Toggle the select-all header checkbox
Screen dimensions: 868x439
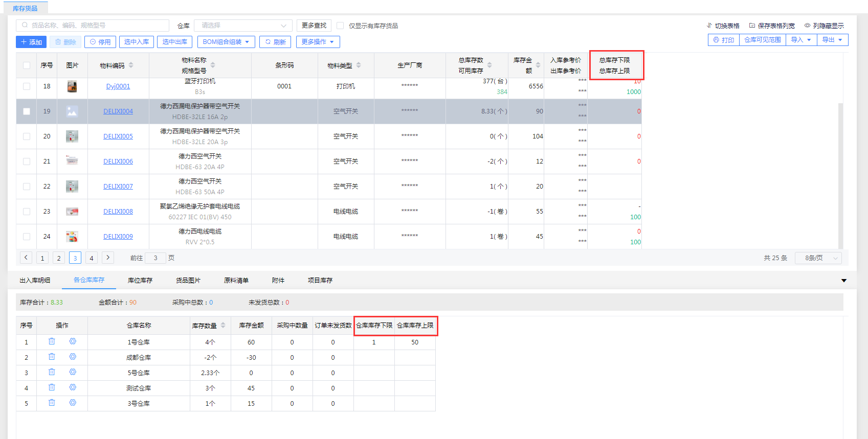tap(27, 65)
